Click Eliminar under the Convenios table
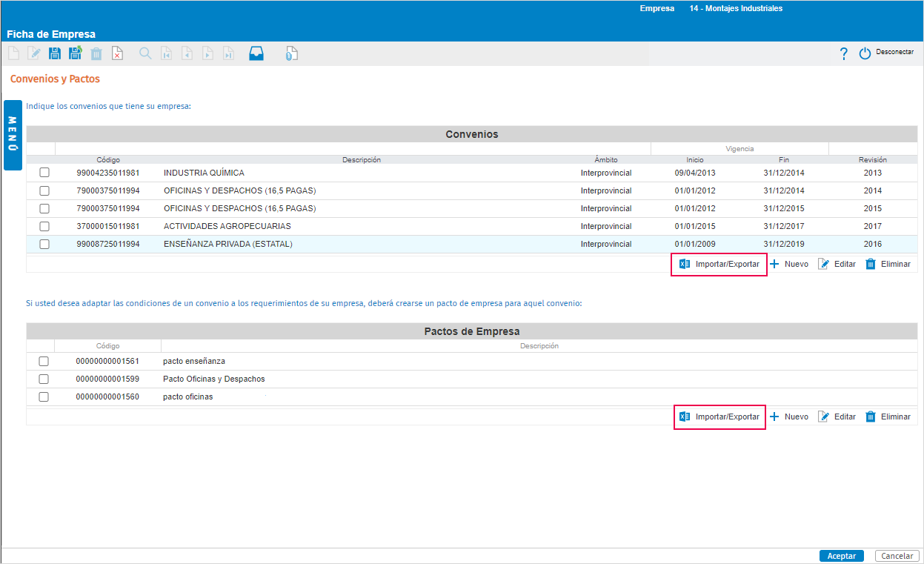Image resolution: width=924 pixels, height=564 pixels. [x=888, y=264]
